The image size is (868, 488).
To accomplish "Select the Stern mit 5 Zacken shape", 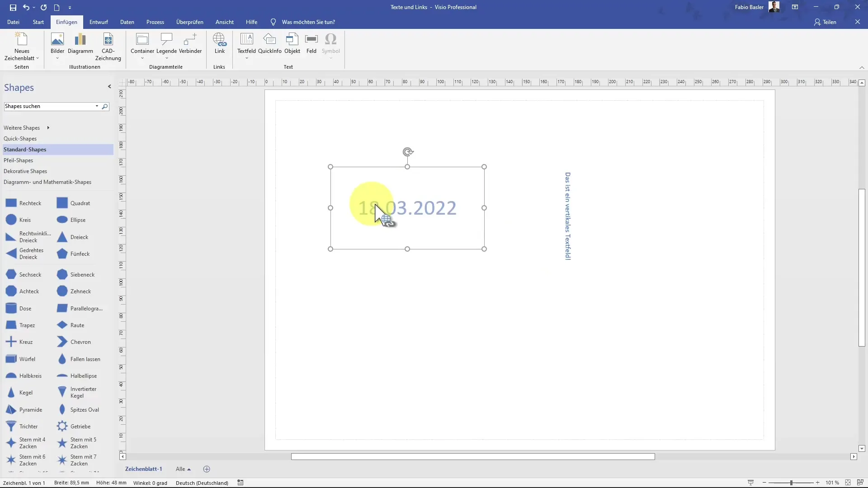I will (x=76, y=443).
